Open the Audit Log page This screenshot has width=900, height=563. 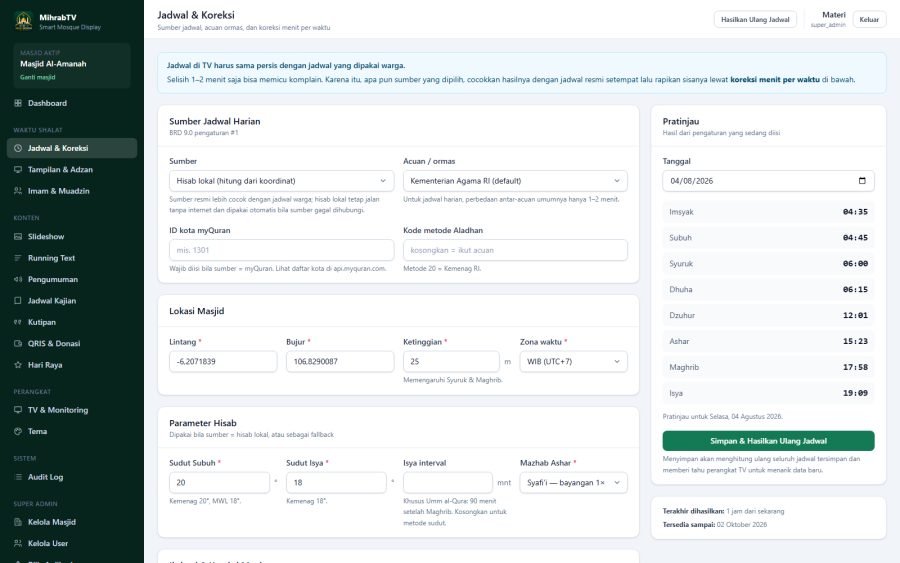coord(72,477)
